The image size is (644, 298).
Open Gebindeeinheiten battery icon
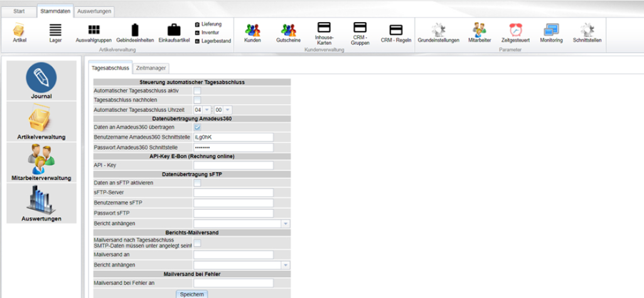click(135, 30)
